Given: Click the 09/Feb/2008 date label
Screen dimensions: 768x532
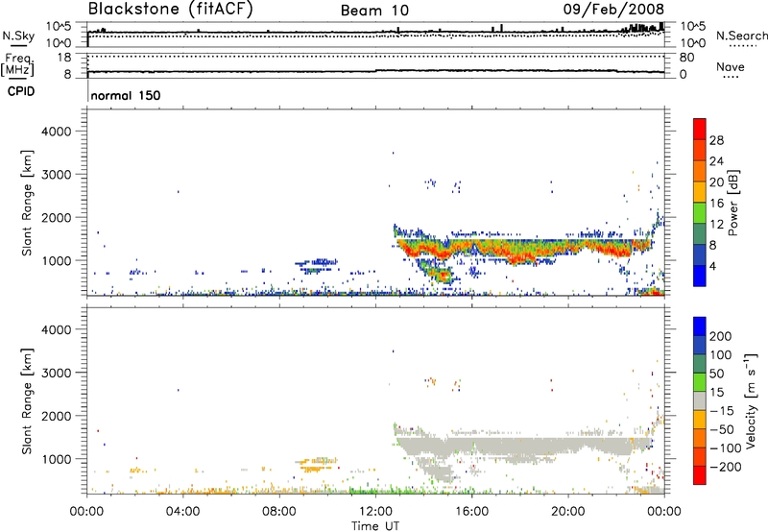Looking at the screenshot, I should tap(613, 9).
